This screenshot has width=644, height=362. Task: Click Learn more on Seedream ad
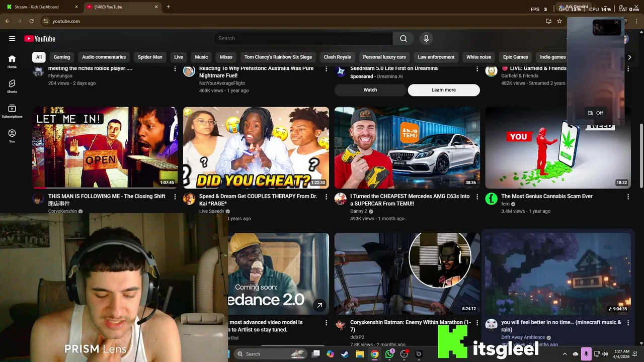tap(444, 90)
